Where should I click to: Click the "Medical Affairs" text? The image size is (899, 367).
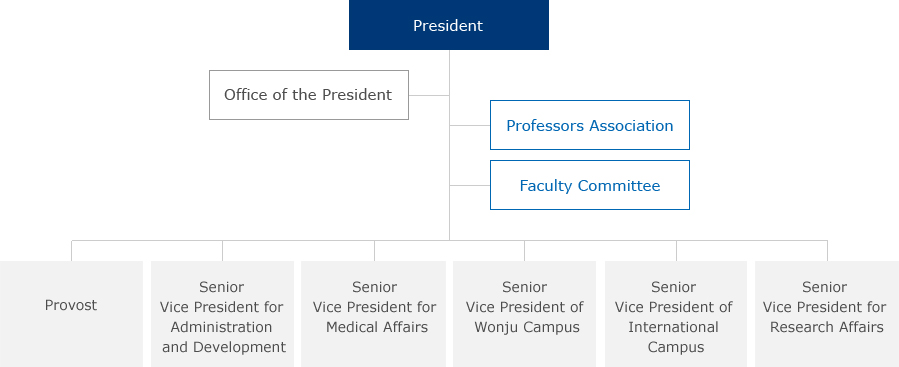coord(377,327)
